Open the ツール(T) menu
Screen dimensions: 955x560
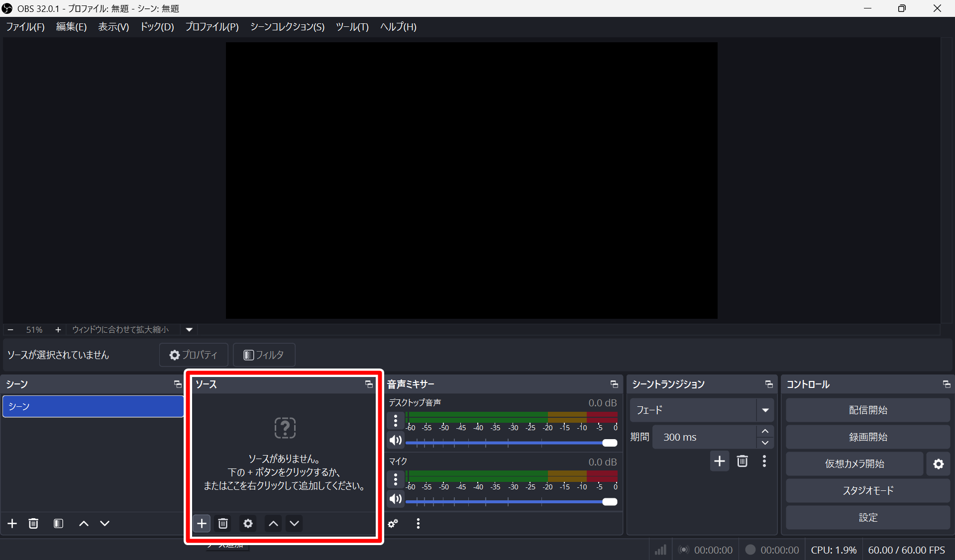point(352,27)
